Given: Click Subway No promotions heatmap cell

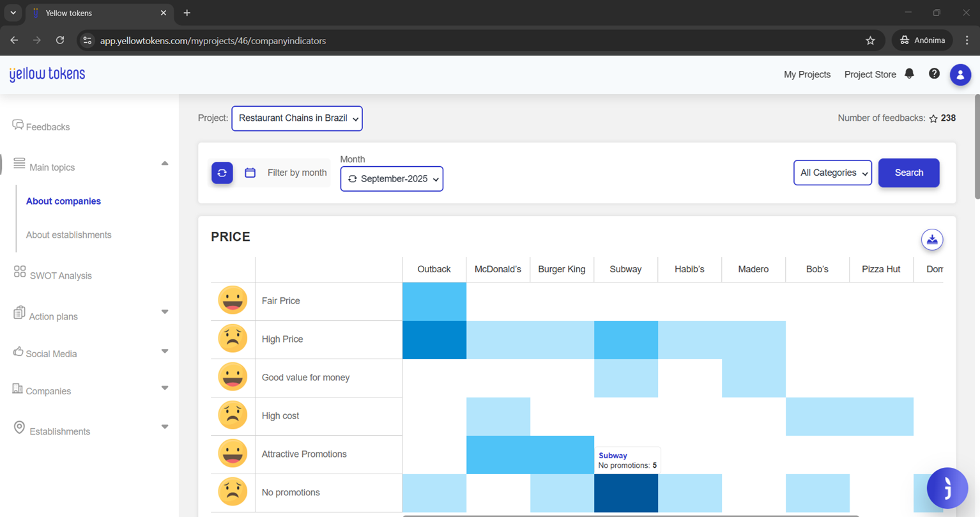Looking at the screenshot, I should 626,493.
